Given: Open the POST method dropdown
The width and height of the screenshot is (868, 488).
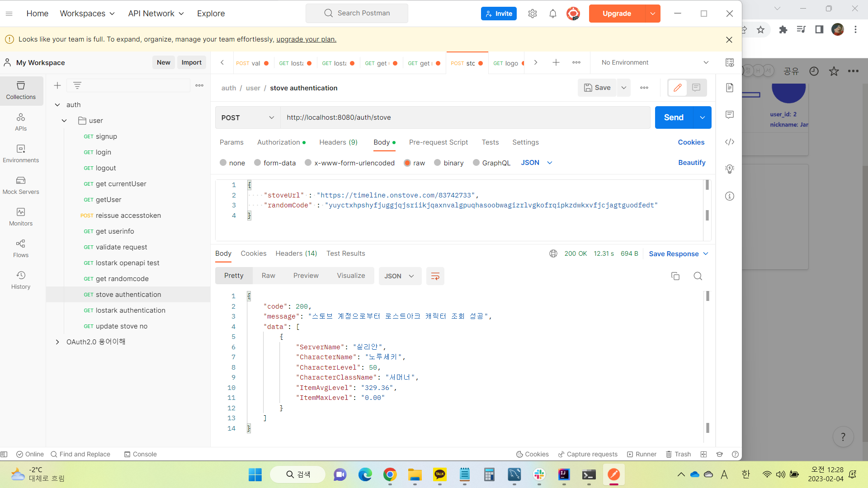Looking at the screenshot, I should [248, 117].
